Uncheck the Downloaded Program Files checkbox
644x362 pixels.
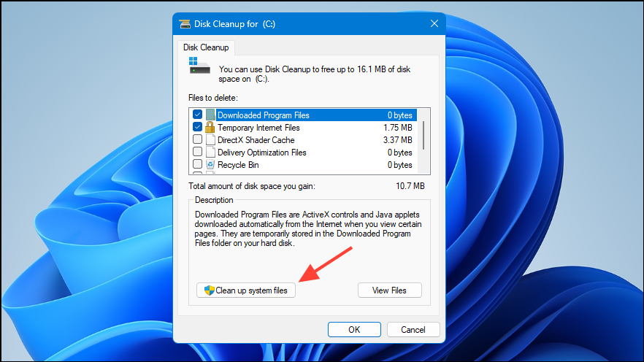[x=198, y=115]
